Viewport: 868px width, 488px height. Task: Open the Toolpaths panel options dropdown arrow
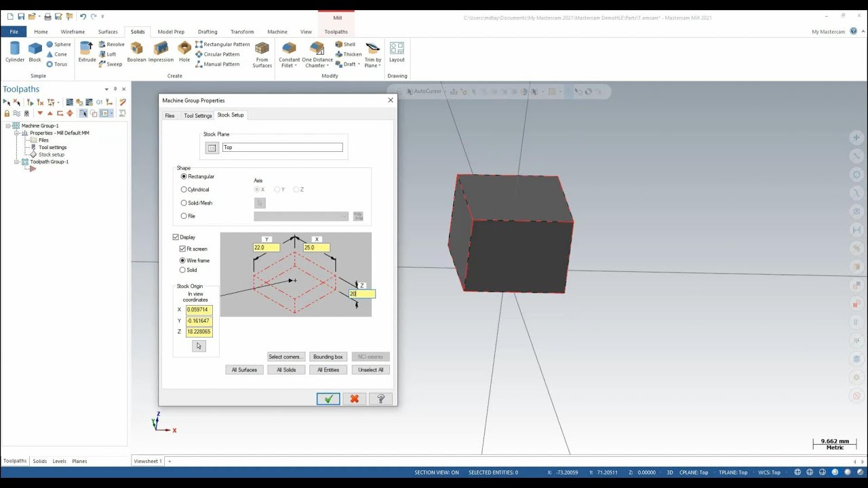tap(106, 89)
